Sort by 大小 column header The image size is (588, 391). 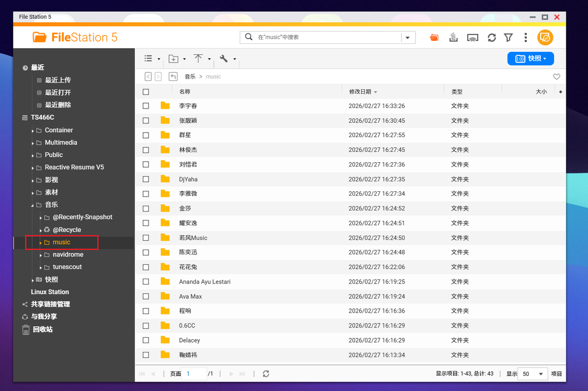(541, 92)
